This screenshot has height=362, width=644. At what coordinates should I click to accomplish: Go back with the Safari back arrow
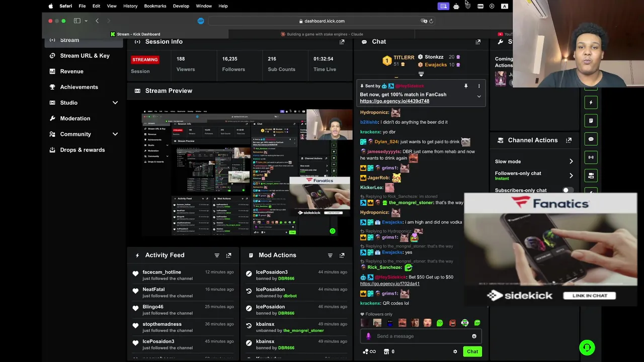[x=97, y=21]
